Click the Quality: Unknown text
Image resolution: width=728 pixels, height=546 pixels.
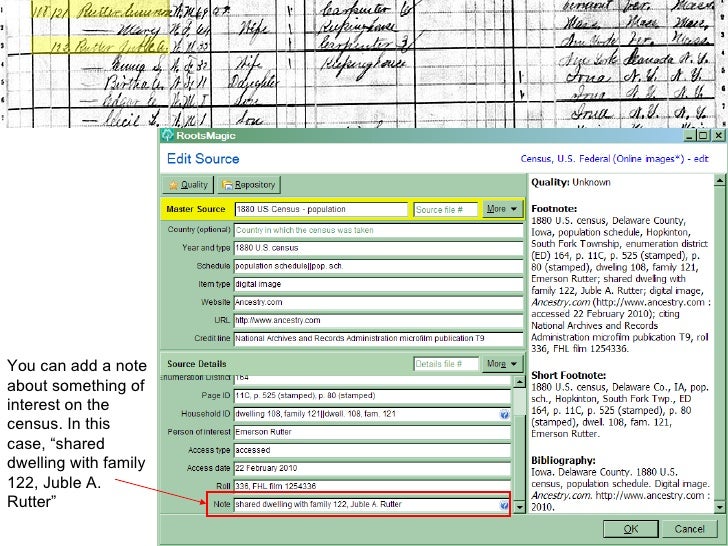tap(571, 182)
